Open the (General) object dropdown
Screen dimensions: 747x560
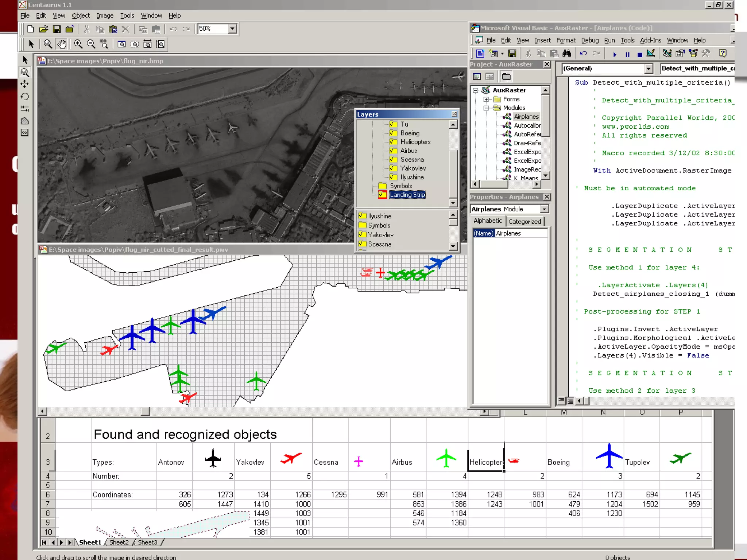pos(648,69)
